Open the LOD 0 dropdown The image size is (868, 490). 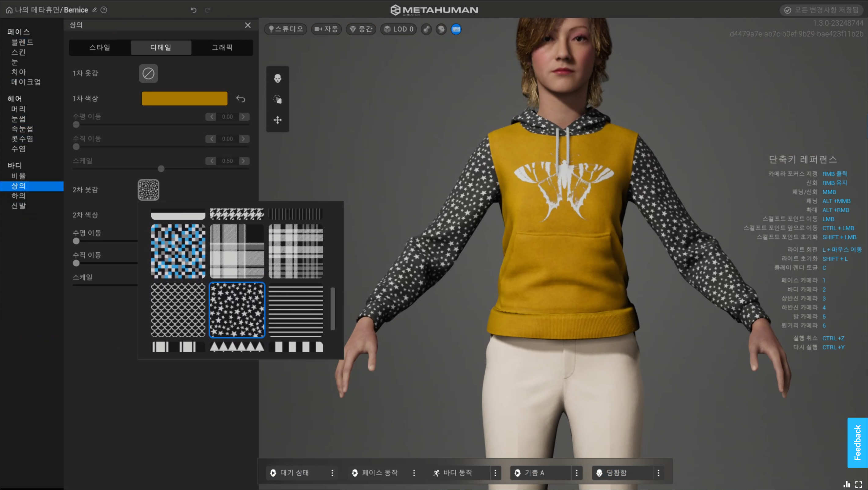pyautogui.click(x=399, y=29)
